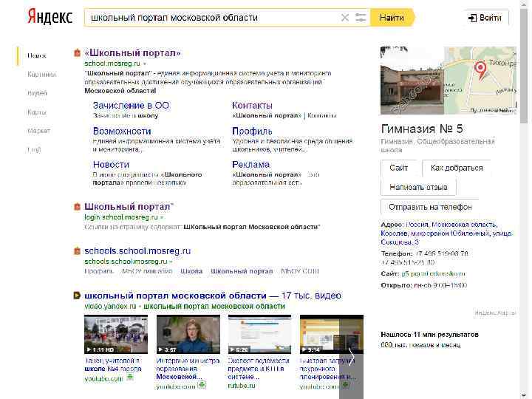
Task: Switch to the Видео search tab
Action: tap(38, 93)
